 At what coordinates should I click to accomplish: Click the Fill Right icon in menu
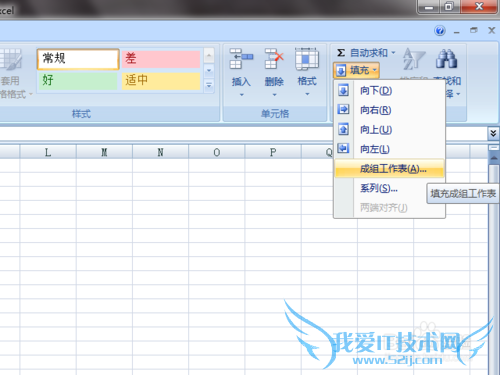(344, 109)
